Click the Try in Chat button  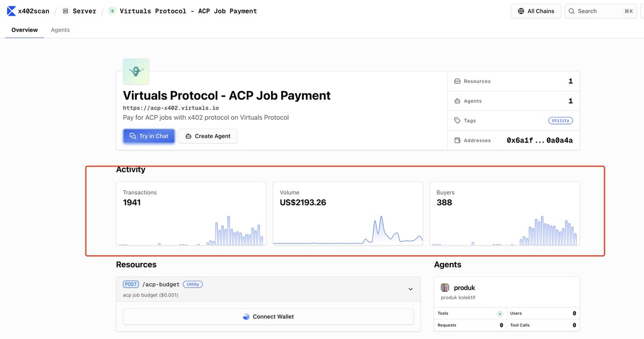(149, 136)
